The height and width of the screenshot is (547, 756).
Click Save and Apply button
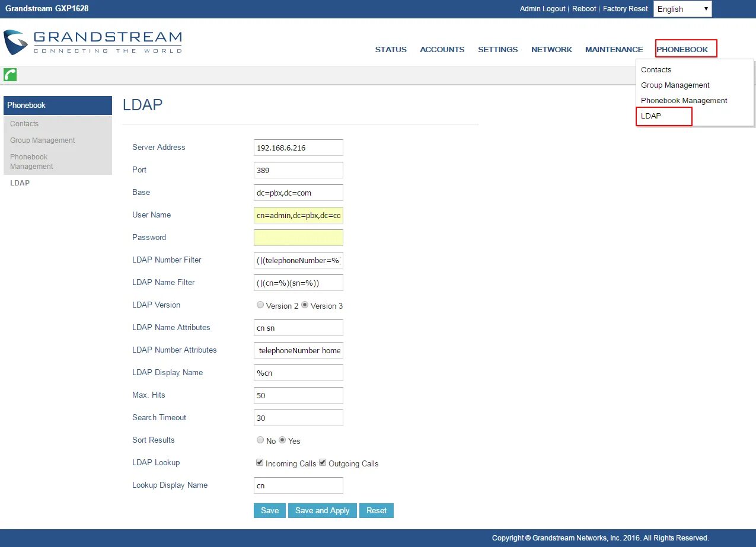pyautogui.click(x=323, y=511)
